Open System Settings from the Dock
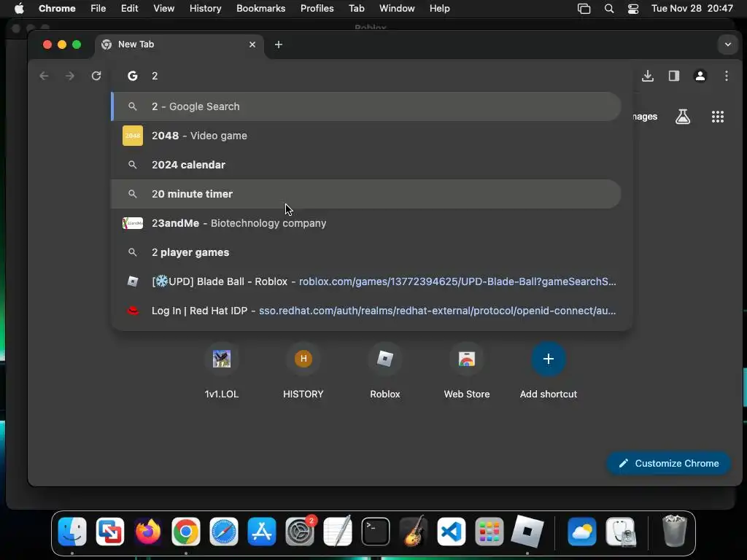The image size is (747, 560). pos(300,532)
